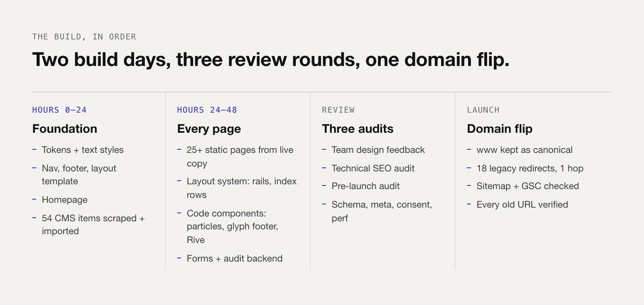Image resolution: width=644 pixels, height=305 pixels.
Task: Click 'Sitemap + GSC checked' item
Action: (x=528, y=186)
